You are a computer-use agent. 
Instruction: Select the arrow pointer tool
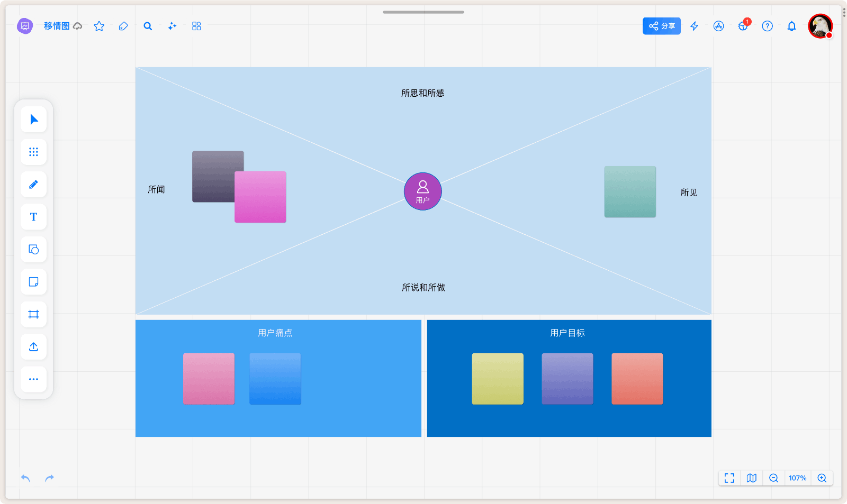tap(33, 120)
